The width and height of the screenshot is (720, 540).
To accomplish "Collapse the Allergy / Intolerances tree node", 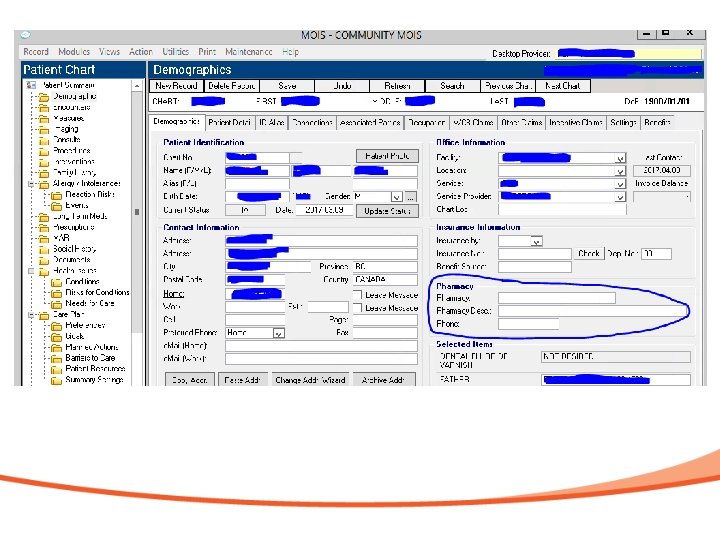I will coord(31,184).
